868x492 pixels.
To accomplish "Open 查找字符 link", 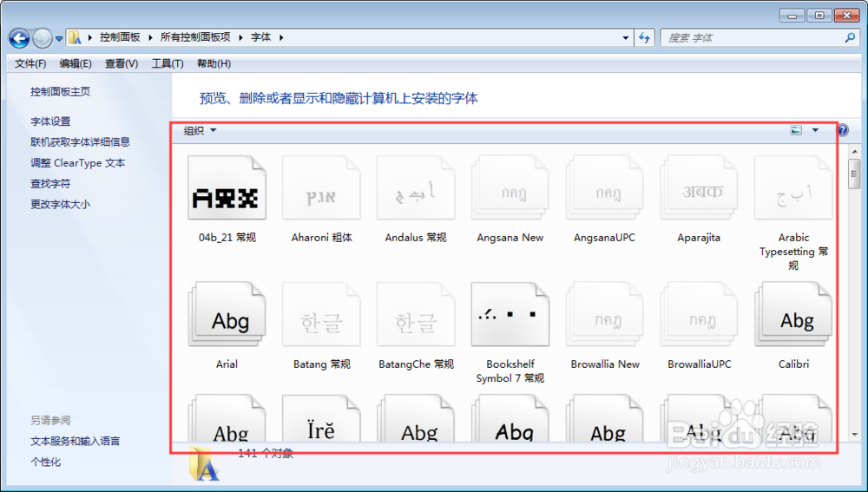I will point(50,184).
